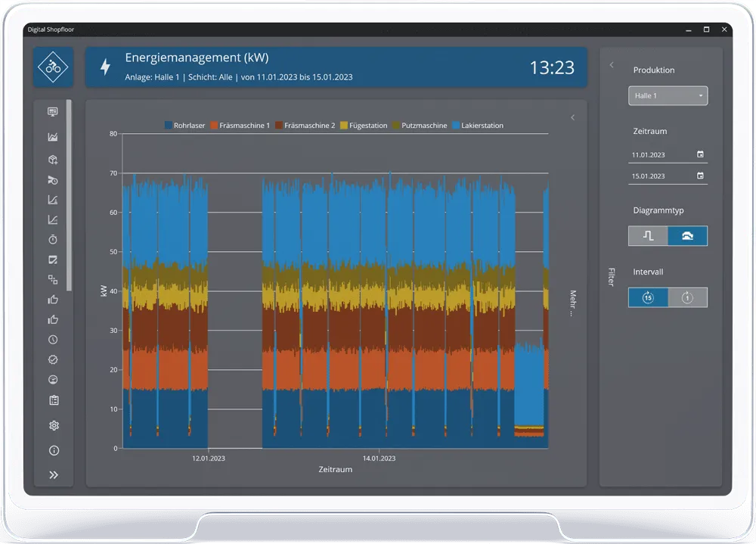Toggle Putzmaschine series in legend
Screen dimensions: 756x544
tap(420, 126)
